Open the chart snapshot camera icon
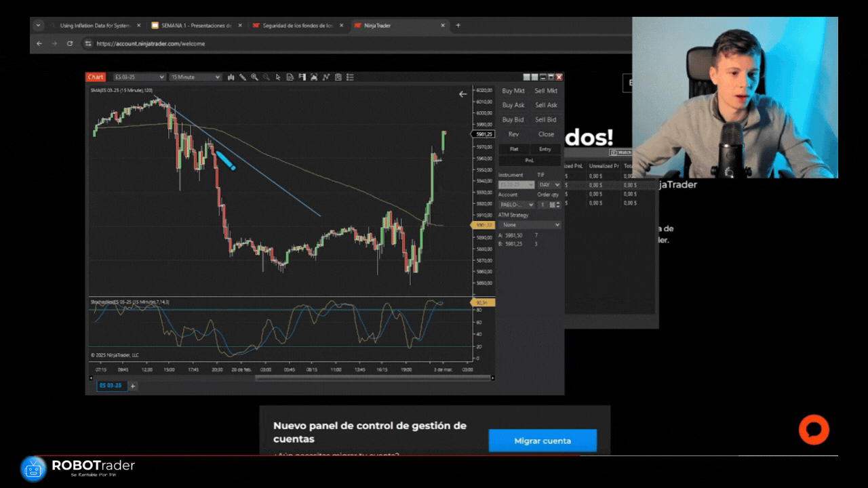 point(314,77)
